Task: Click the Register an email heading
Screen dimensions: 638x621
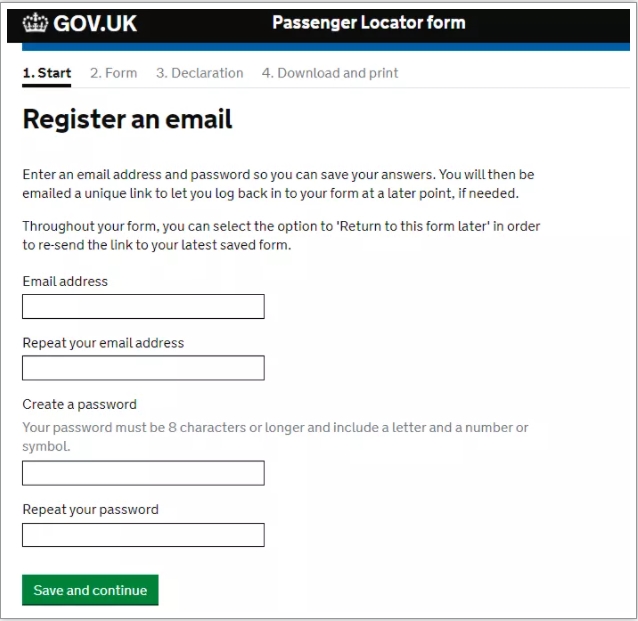Action: 127,120
